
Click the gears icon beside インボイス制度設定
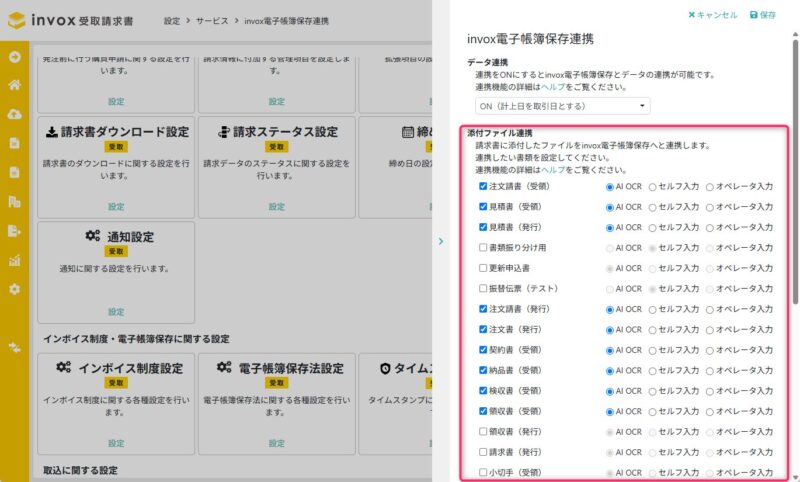pyautogui.click(x=64, y=367)
